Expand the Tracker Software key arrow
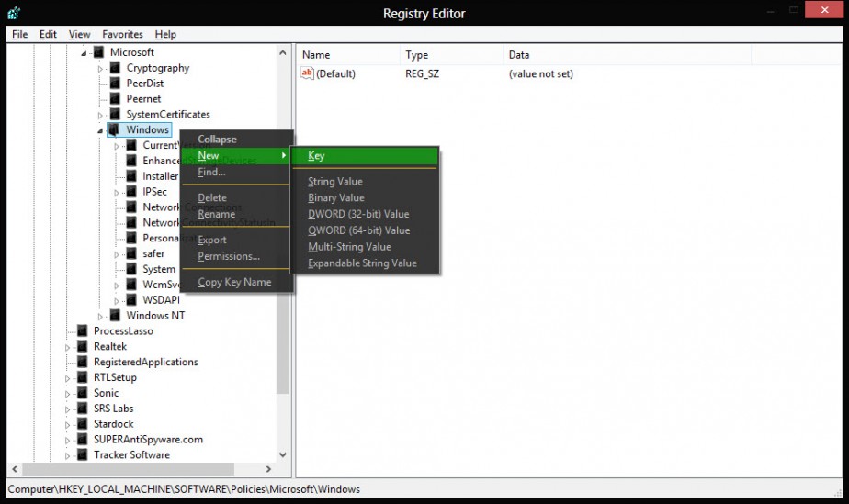 point(68,456)
